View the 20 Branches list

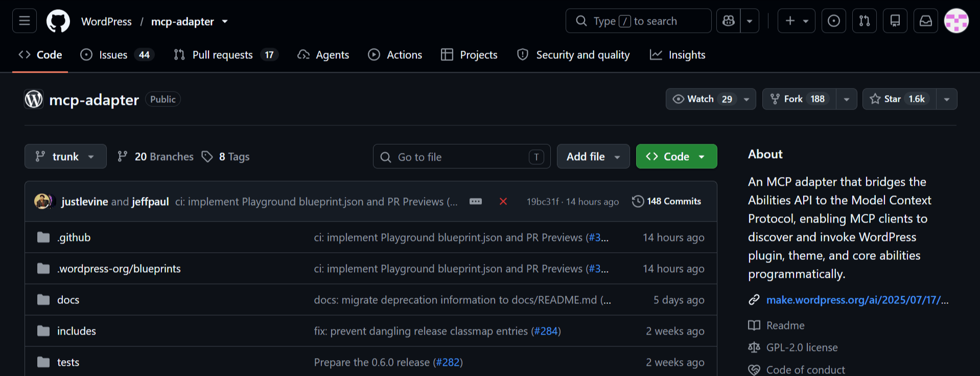pyautogui.click(x=155, y=157)
